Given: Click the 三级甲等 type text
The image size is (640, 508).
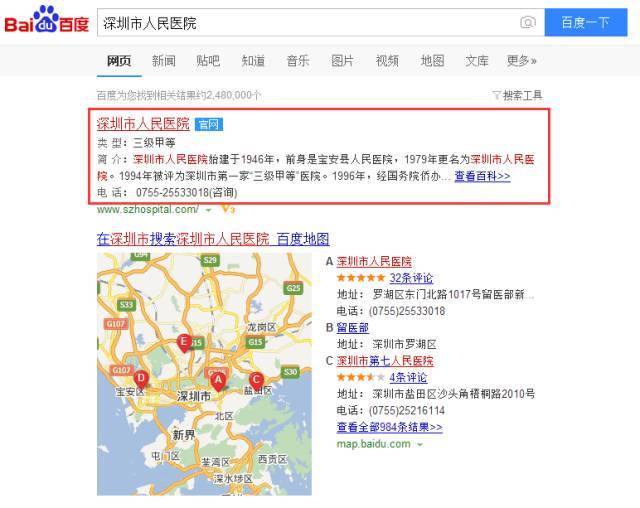Looking at the screenshot, I should click(x=154, y=143).
